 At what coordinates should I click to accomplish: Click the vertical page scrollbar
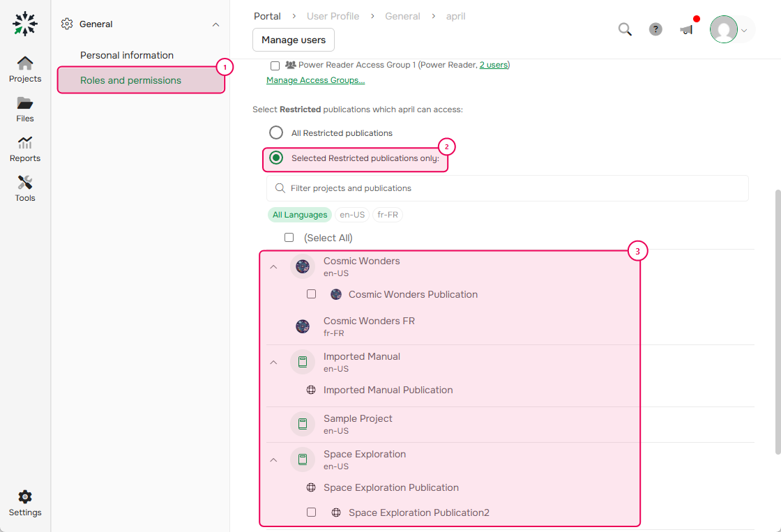click(778, 321)
